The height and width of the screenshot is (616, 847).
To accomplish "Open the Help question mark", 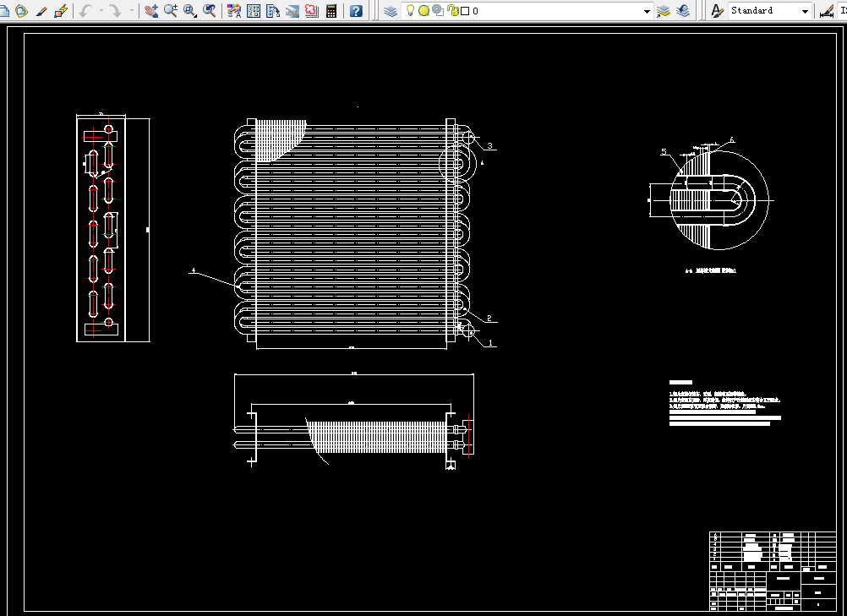I will [x=356, y=10].
